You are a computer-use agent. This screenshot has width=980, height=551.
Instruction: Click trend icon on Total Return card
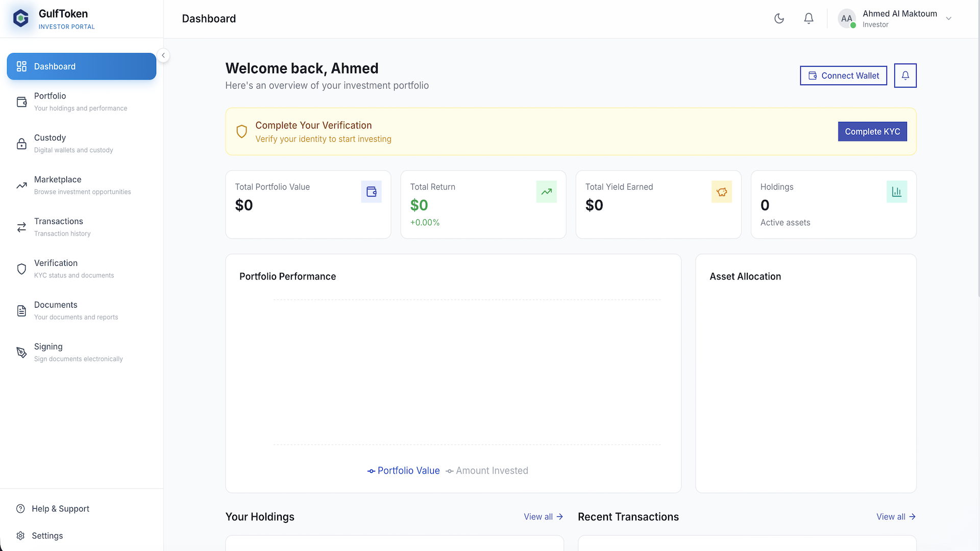pyautogui.click(x=546, y=192)
